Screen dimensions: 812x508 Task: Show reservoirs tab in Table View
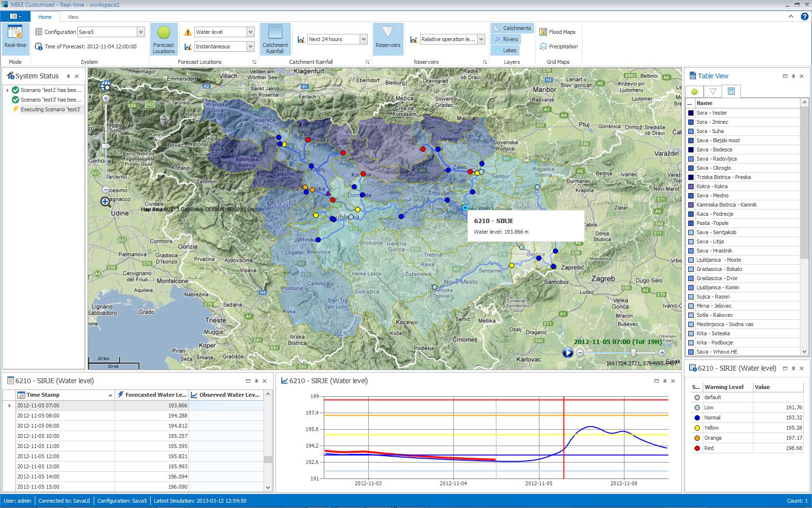(712, 91)
